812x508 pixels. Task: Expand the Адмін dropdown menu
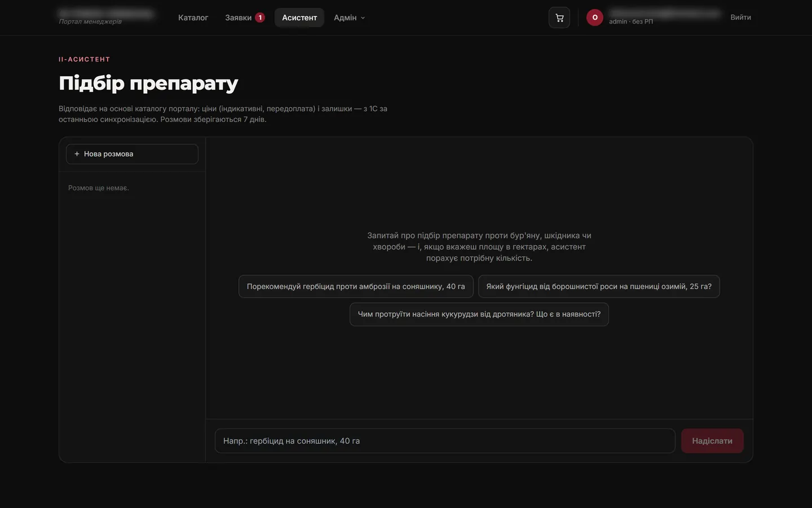[x=349, y=17]
